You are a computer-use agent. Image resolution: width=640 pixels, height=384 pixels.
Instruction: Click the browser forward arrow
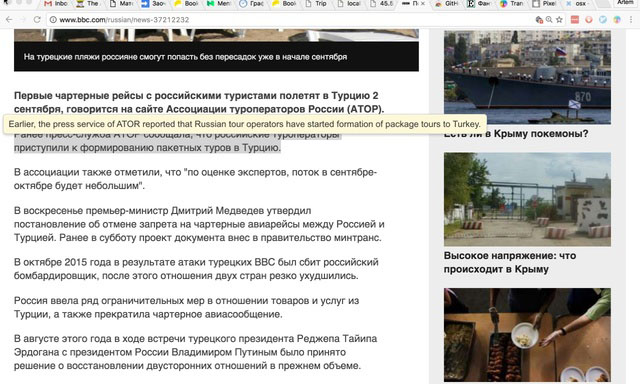(x=23, y=20)
